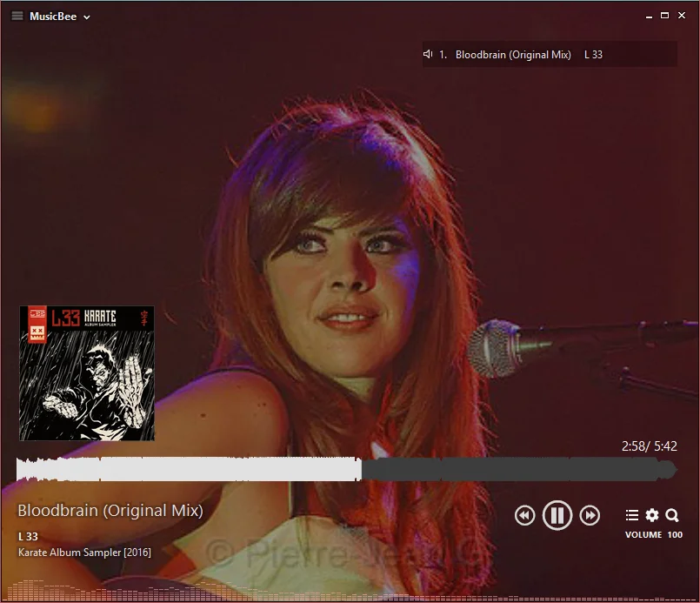
Task: Open the playing tracks list icon
Action: pyautogui.click(x=631, y=515)
